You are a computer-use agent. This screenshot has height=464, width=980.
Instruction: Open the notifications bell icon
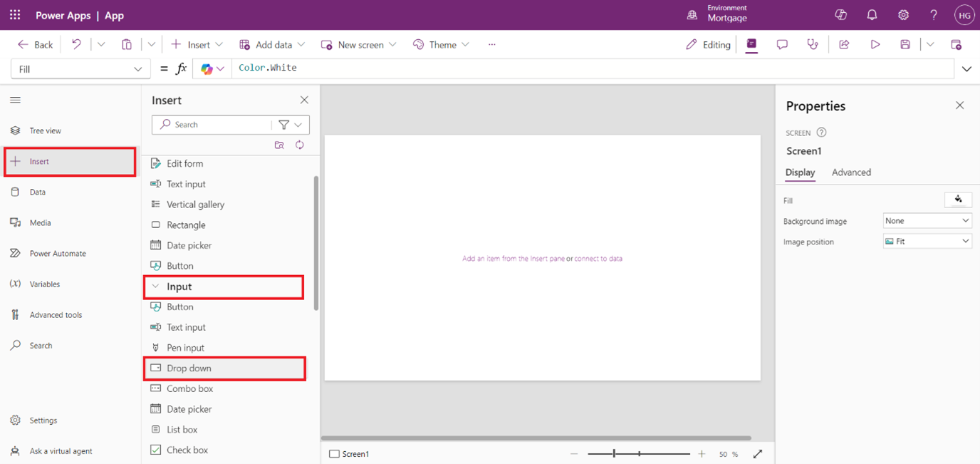pos(872,15)
